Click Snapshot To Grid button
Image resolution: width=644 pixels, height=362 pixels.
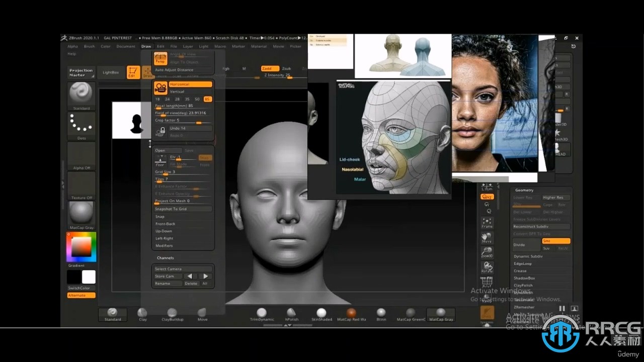pos(183,209)
